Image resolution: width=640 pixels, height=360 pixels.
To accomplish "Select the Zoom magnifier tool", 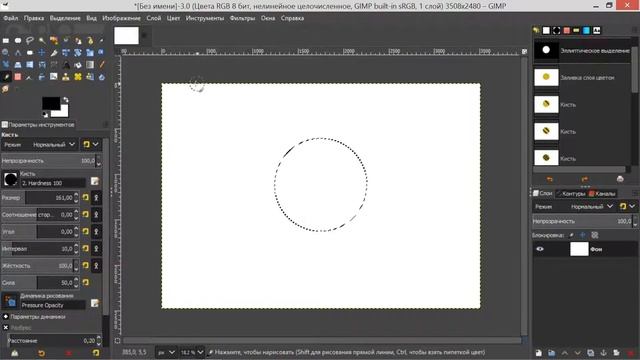I will tap(6, 53).
